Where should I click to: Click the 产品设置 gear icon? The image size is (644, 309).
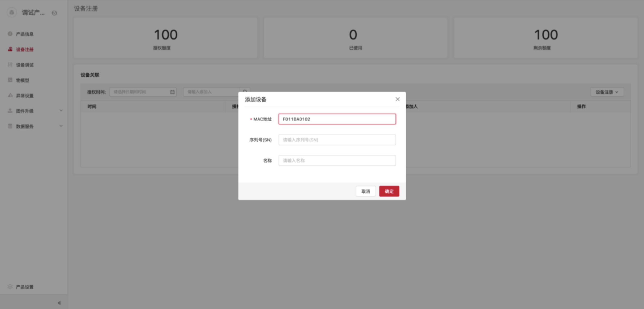click(x=10, y=287)
